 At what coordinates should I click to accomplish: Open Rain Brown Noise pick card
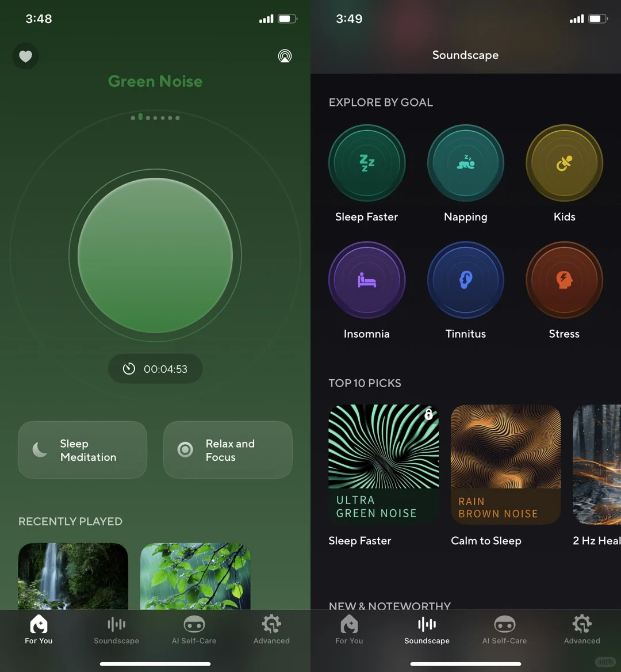pyautogui.click(x=506, y=464)
